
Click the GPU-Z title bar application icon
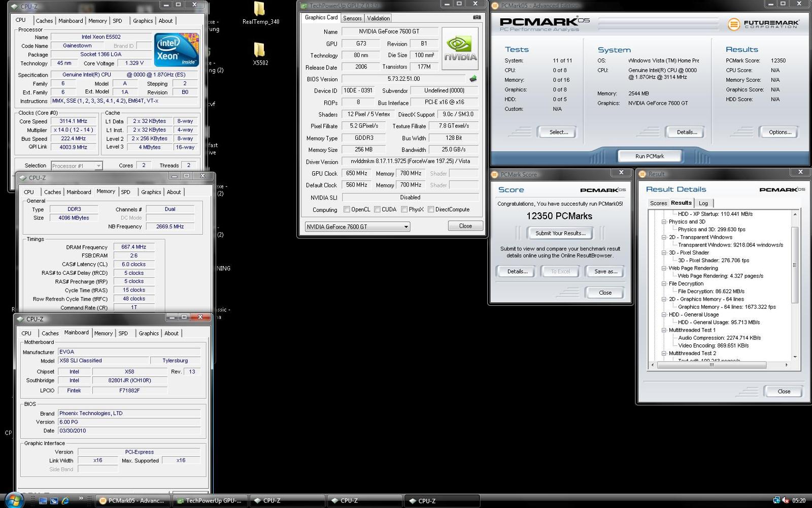pos(303,6)
